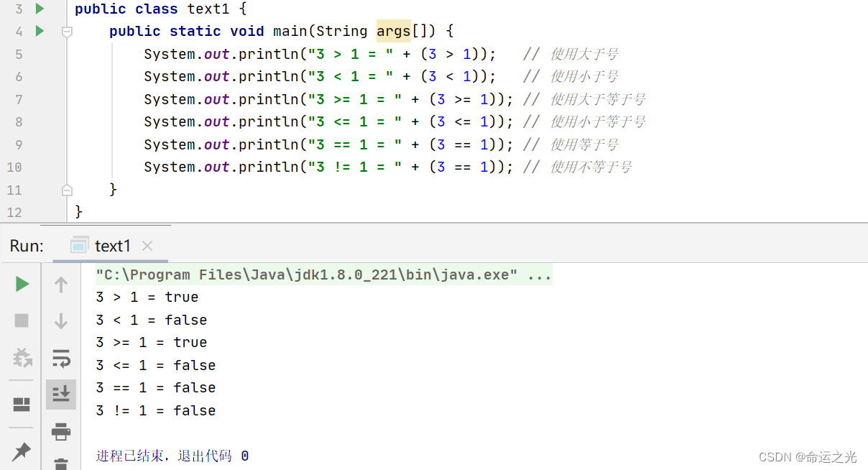The height and width of the screenshot is (470, 868).
Task: Click the exit code 0 message line
Action: [172, 456]
